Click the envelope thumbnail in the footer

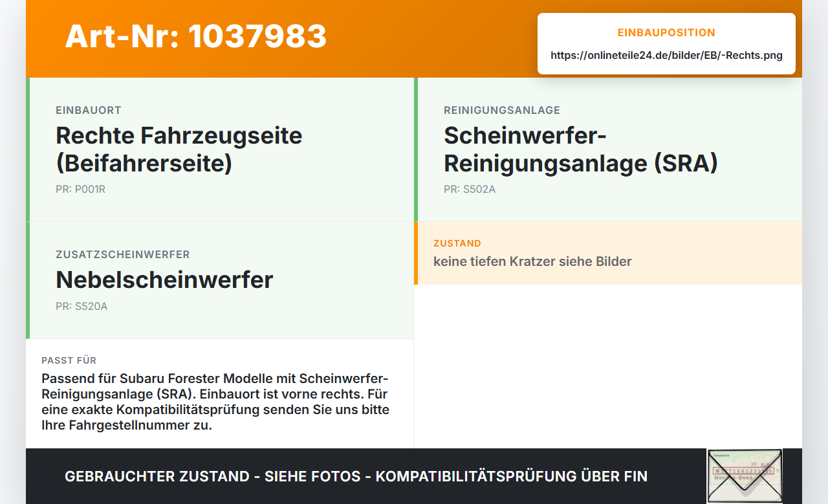[745, 476]
